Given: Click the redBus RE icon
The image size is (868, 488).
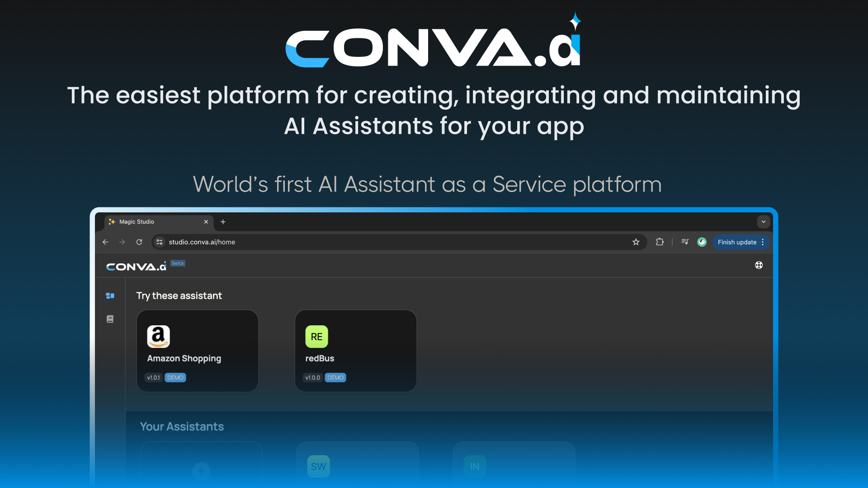Looking at the screenshot, I should pos(316,336).
